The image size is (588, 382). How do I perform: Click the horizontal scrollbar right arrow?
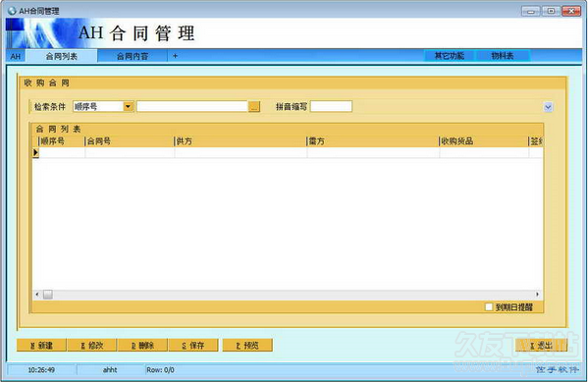pos(537,295)
